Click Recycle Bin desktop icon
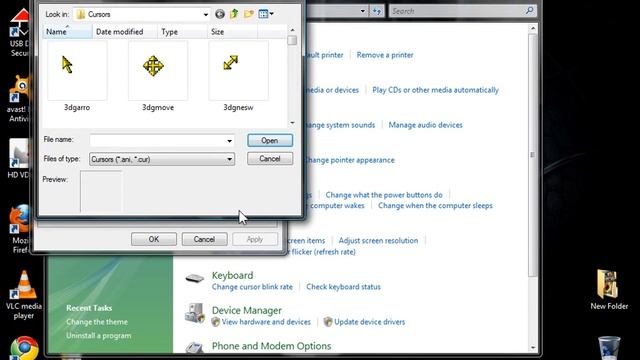Screen dimensions: 640x360 (609, 347)
